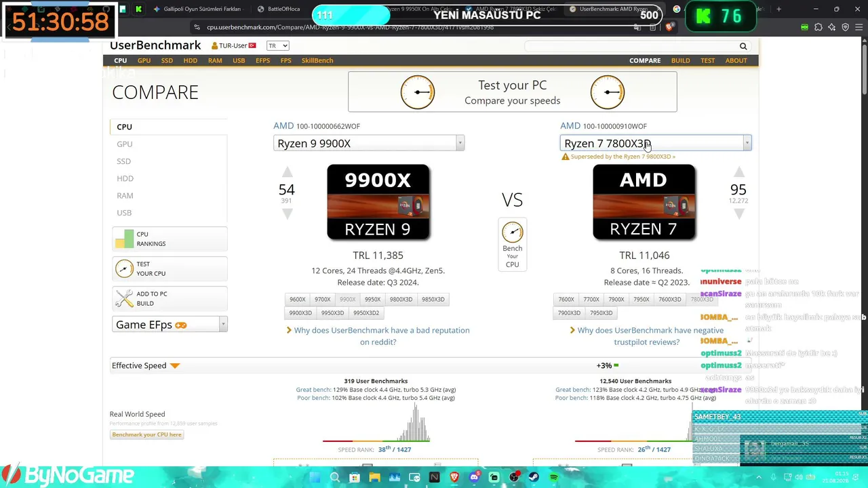The width and height of the screenshot is (868, 488).
Task: Click the browser address bar URL
Action: 351,27
